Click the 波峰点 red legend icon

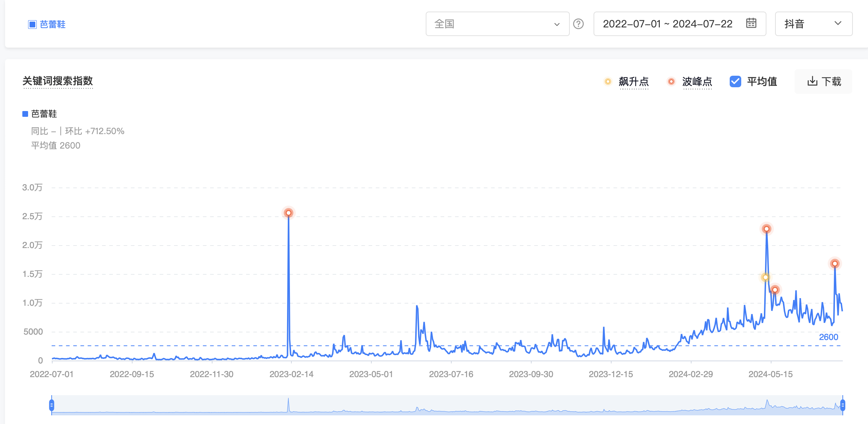coord(671,81)
